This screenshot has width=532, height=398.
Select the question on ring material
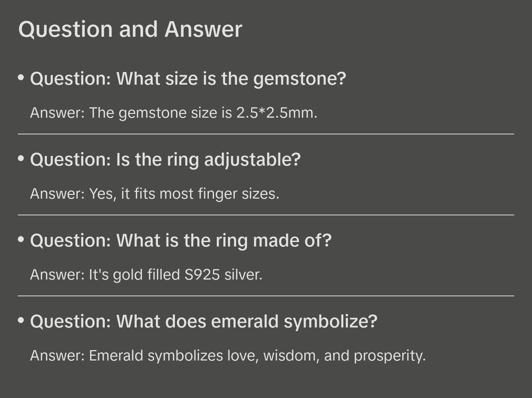[x=181, y=241]
